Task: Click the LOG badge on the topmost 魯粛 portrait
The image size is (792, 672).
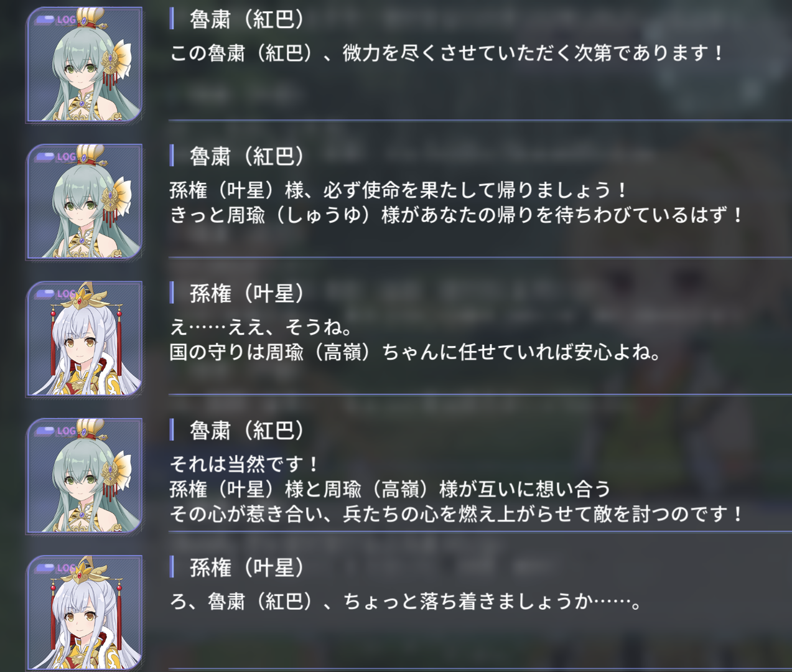Action: [55, 19]
